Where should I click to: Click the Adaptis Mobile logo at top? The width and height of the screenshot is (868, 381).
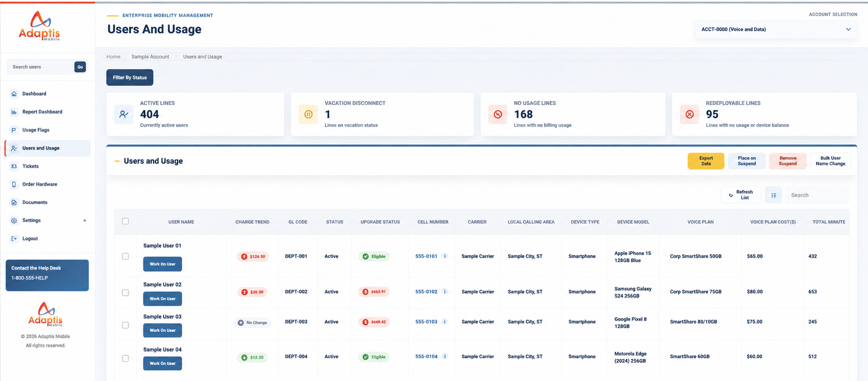point(39,26)
